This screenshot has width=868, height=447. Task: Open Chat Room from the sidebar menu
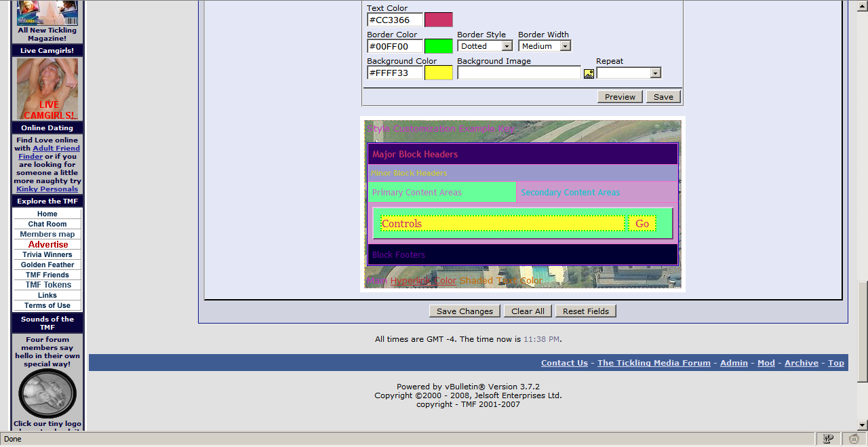coord(47,224)
